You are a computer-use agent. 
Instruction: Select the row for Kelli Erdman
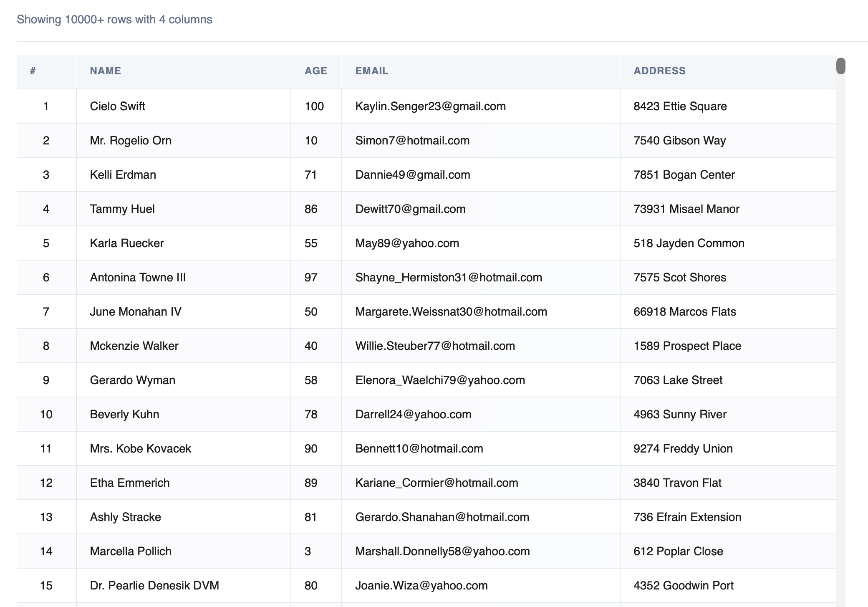(123, 175)
